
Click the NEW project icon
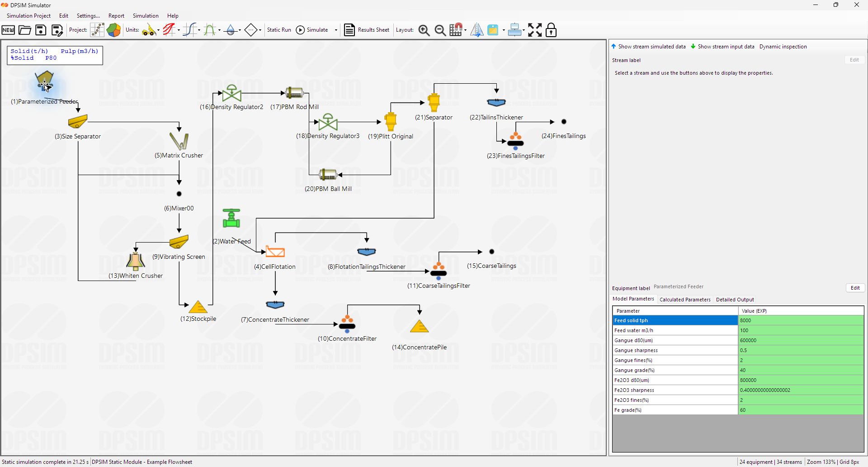click(x=8, y=30)
